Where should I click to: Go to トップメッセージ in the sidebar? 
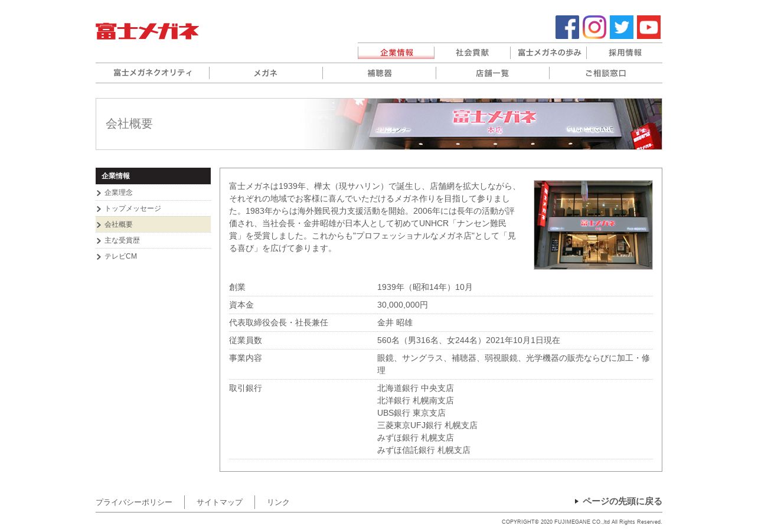(x=153, y=208)
